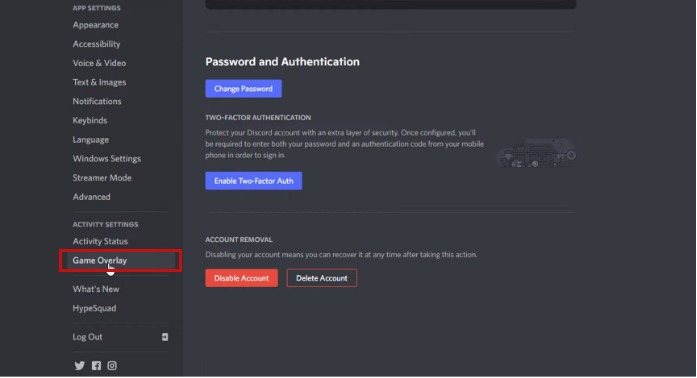697x378 pixels.
Task: Go to Voice & Video settings
Action: 99,63
